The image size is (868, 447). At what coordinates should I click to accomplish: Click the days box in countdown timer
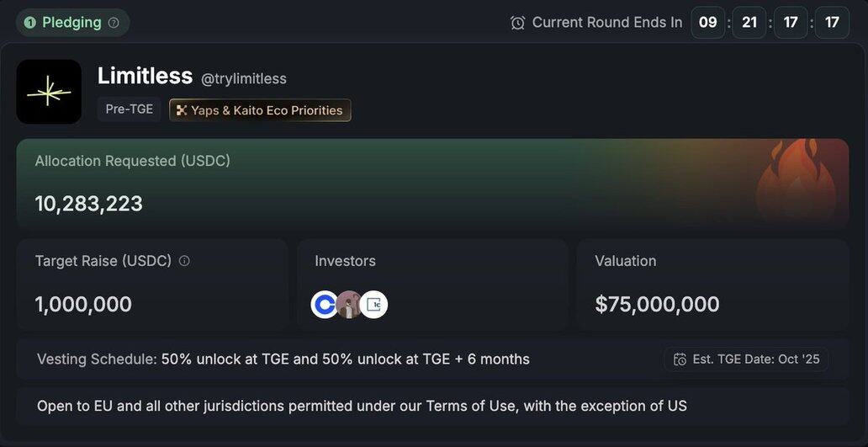tap(708, 23)
